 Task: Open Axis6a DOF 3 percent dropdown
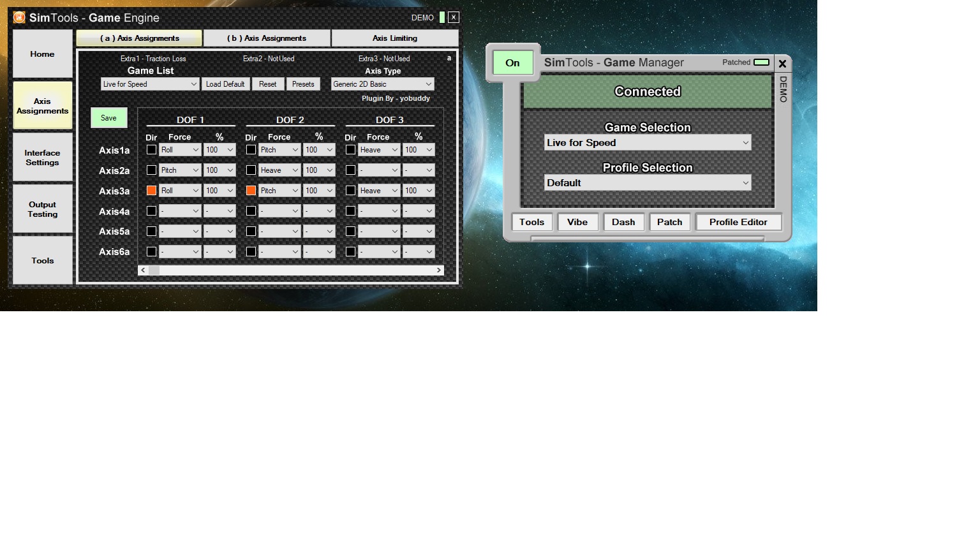click(419, 252)
